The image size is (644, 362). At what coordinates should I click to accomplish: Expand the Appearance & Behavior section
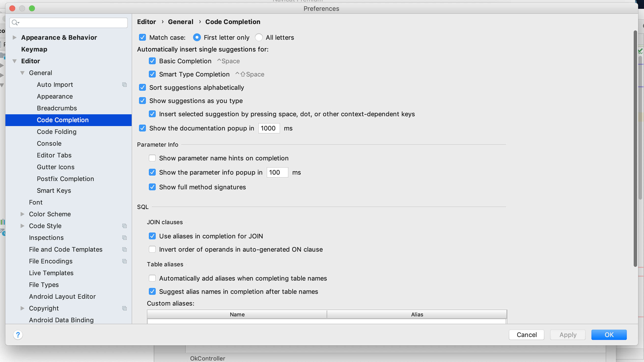point(14,38)
